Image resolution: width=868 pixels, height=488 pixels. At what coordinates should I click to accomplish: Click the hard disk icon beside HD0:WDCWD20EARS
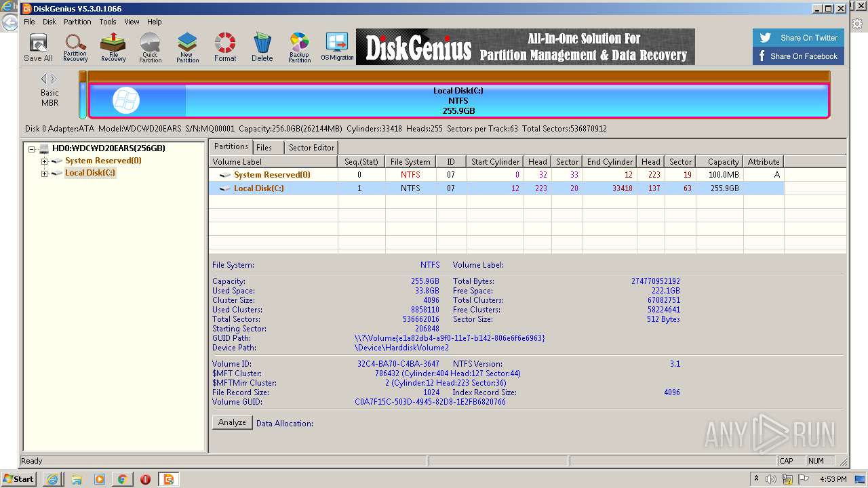pyautogui.click(x=44, y=148)
